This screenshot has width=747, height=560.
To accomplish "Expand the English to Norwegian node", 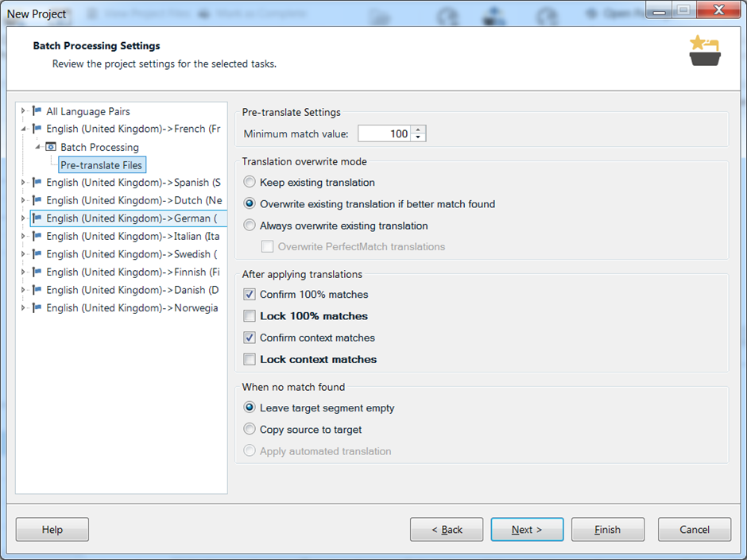I will pos(23,307).
